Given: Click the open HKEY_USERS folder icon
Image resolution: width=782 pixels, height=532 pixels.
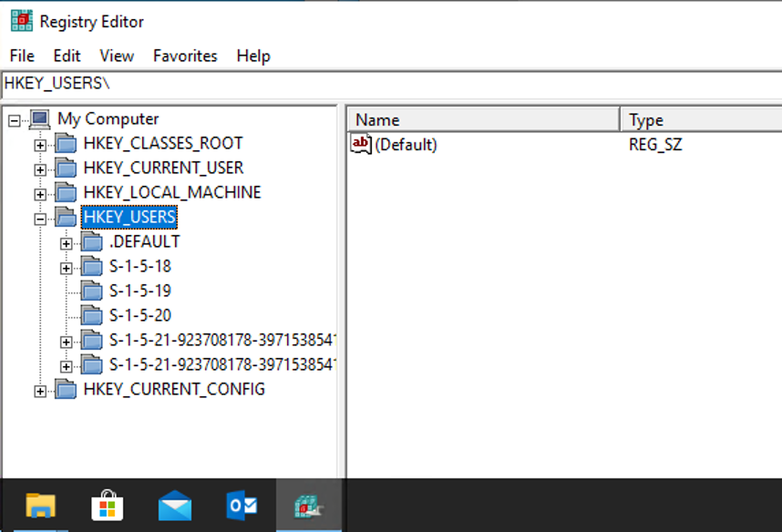Looking at the screenshot, I should [x=66, y=217].
